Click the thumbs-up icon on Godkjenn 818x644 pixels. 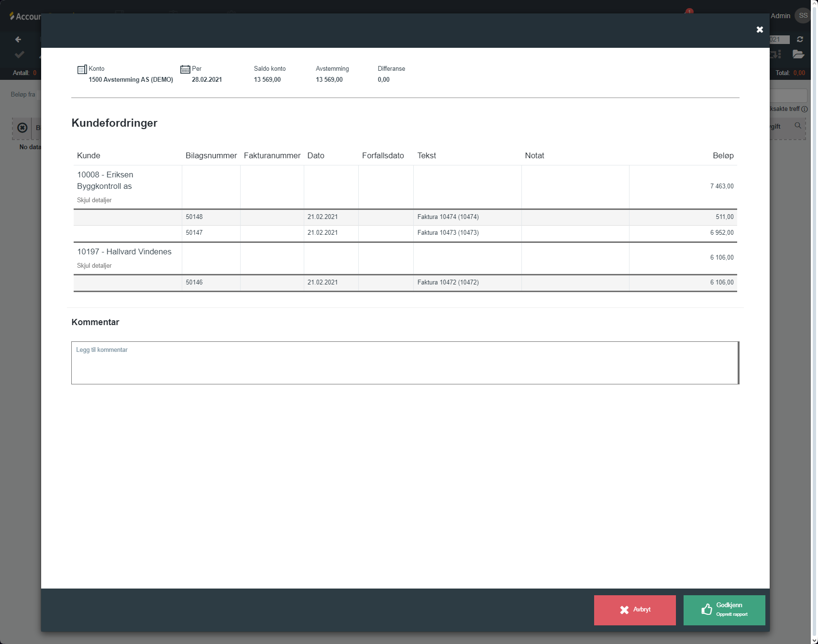[707, 610]
